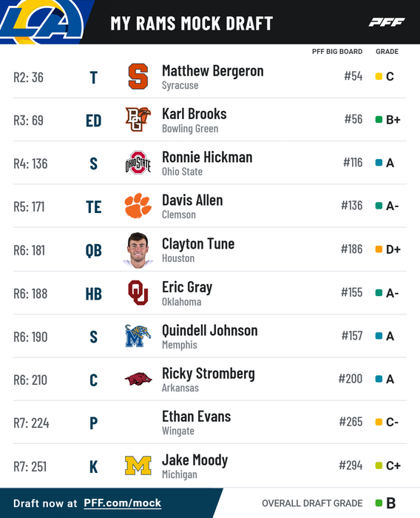Image resolution: width=420 pixels, height=518 pixels.
Task: Click the Memphis Tigers logo
Action: pyautogui.click(x=138, y=336)
